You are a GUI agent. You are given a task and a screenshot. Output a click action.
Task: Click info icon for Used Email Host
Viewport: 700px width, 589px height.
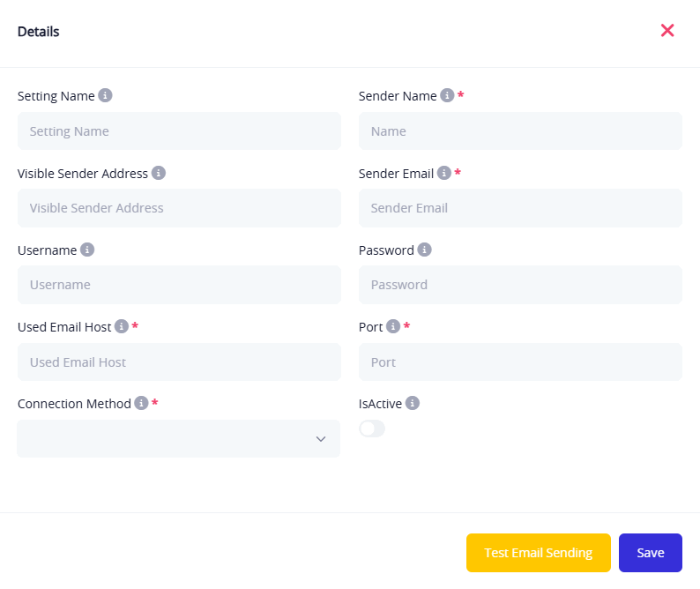(x=122, y=326)
